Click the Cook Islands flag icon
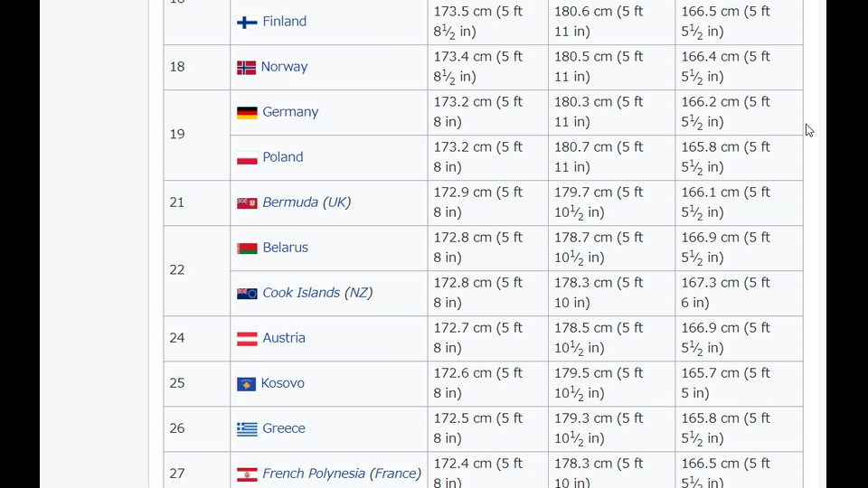 (x=247, y=294)
